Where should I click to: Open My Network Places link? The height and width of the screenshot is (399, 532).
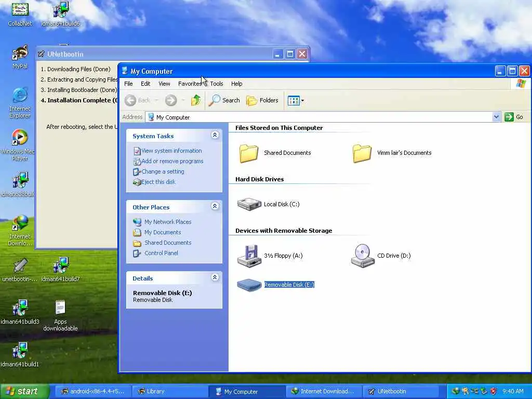pyautogui.click(x=163, y=222)
